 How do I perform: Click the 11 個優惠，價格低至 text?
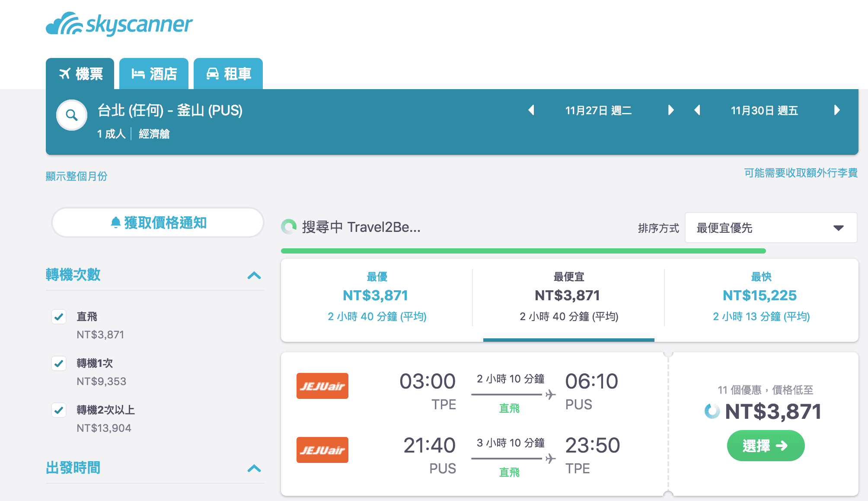(x=766, y=390)
